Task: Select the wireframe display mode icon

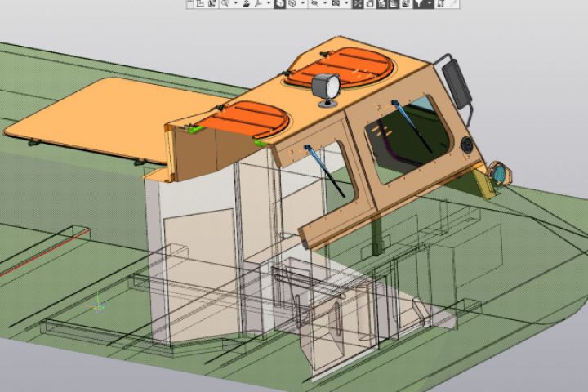Action: pyautogui.click(x=292, y=3)
